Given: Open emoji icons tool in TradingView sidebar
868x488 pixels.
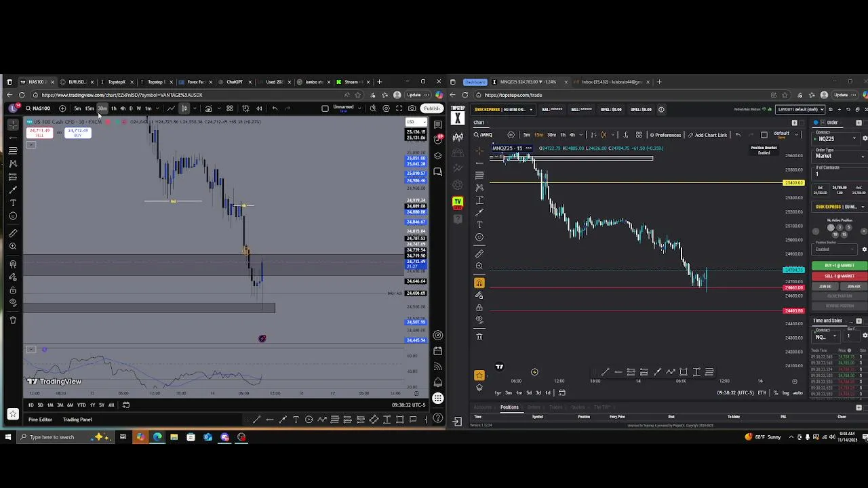Looking at the screenshot, I should point(13,216).
